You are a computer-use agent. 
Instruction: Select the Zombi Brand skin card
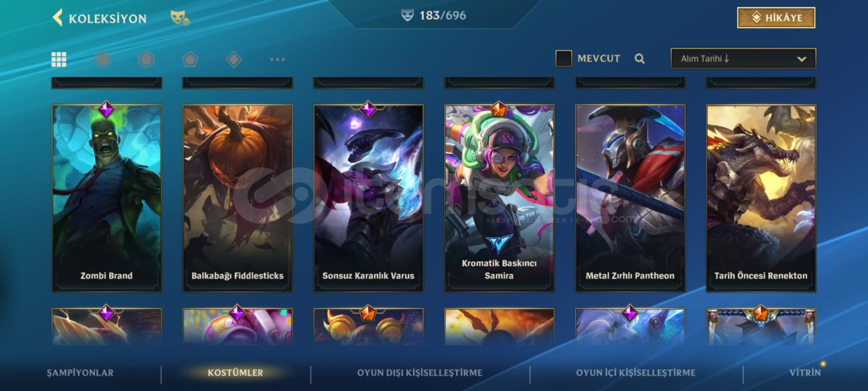106,198
